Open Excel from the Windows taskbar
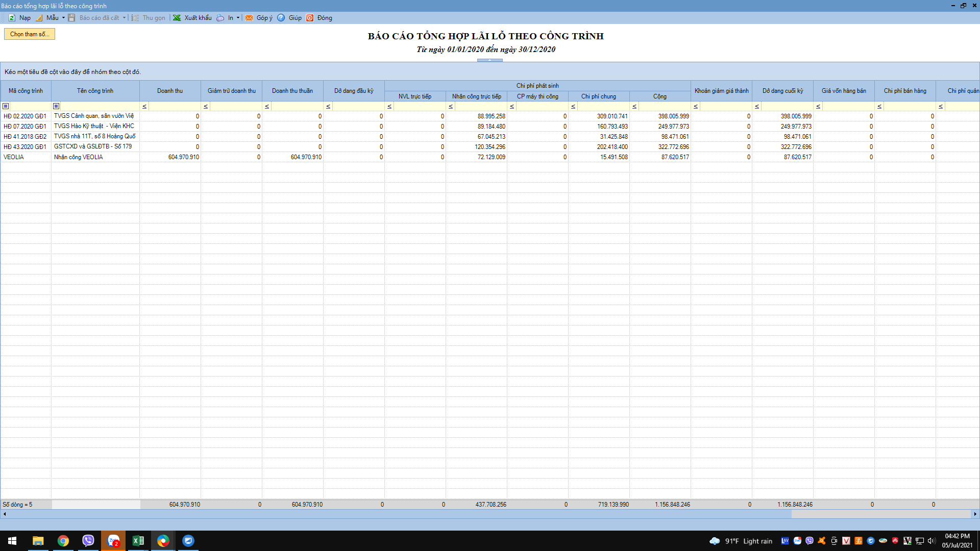 coord(138,541)
